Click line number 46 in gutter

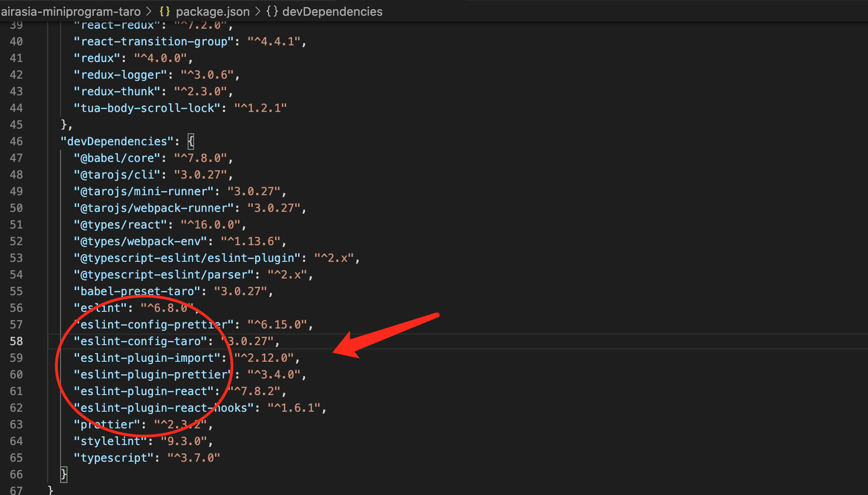[x=16, y=142]
